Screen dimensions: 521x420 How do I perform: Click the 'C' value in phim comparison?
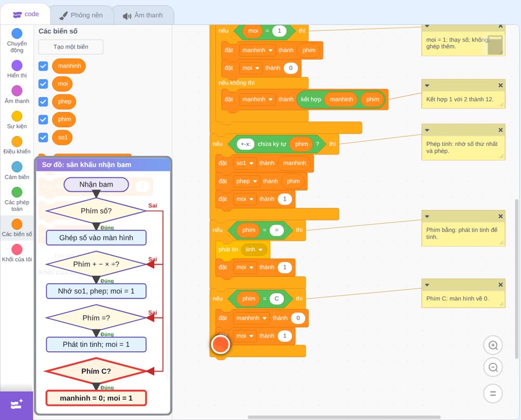[x=277, y=299]
